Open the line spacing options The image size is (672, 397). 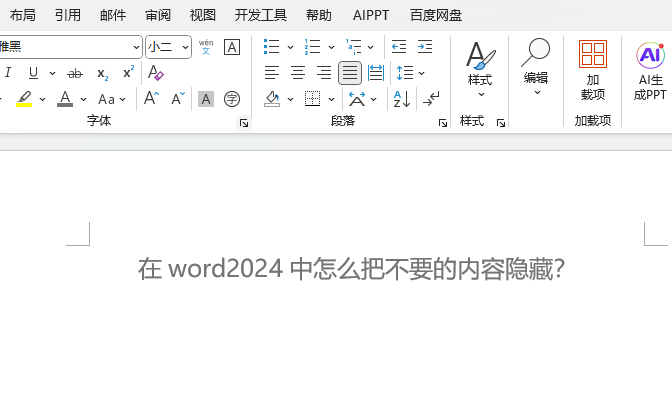pos(410,73)
